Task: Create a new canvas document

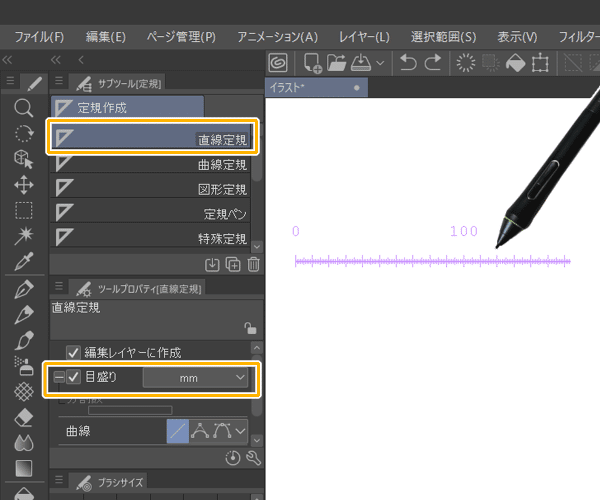Action: pos(312,63)
